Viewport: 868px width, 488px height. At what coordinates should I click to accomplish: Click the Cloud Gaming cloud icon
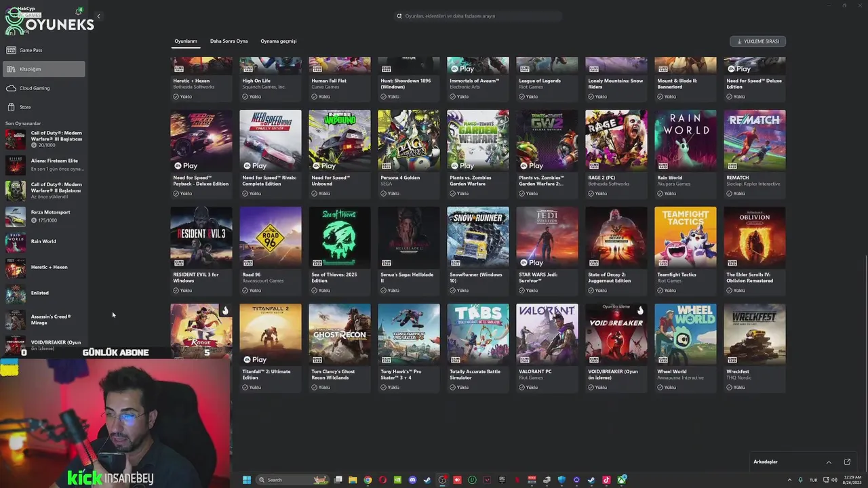(x=11, y=88)
